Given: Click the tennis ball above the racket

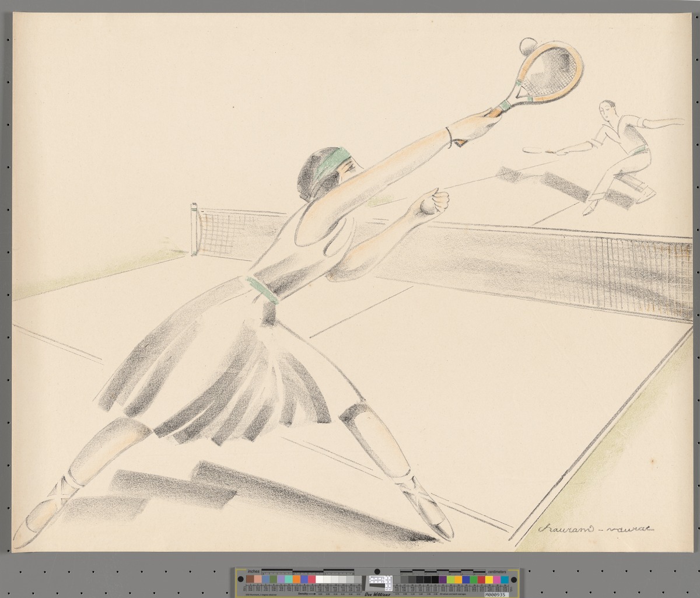Looking at the screenshot, I should [527, 44].
